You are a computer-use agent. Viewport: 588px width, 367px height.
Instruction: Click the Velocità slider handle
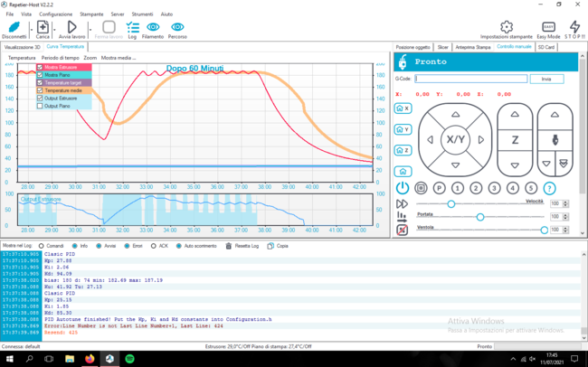(451, 204)
